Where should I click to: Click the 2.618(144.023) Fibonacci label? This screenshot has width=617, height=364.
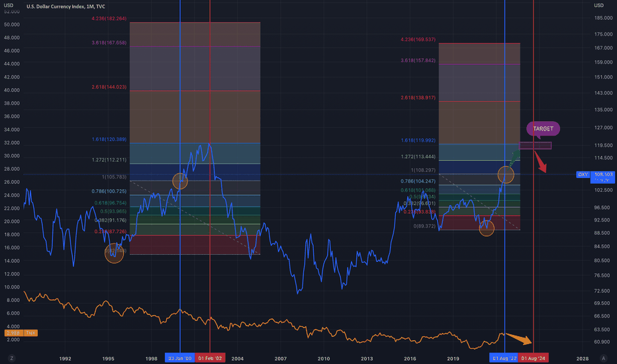tap(109, 87)
